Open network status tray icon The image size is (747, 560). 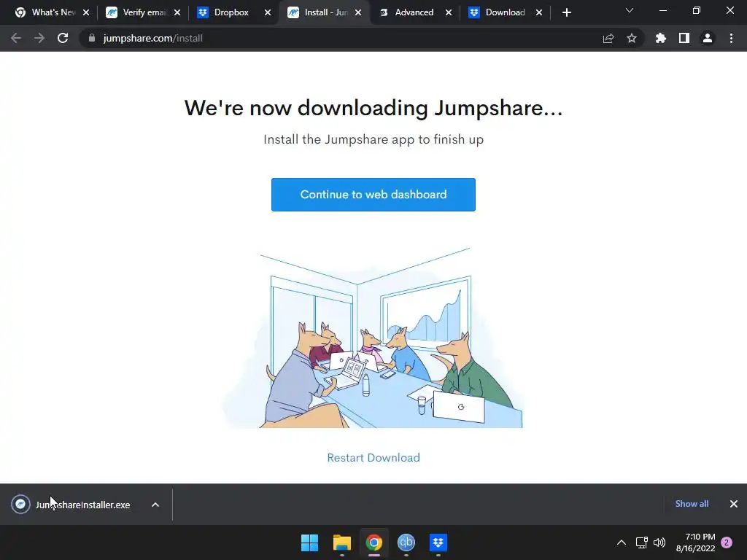pos(641,542)
